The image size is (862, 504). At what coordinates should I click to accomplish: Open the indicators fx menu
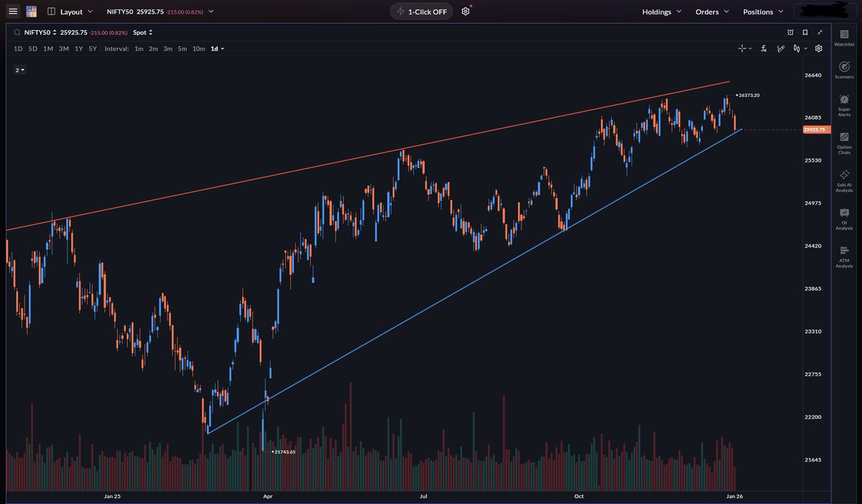click(763, 49)
